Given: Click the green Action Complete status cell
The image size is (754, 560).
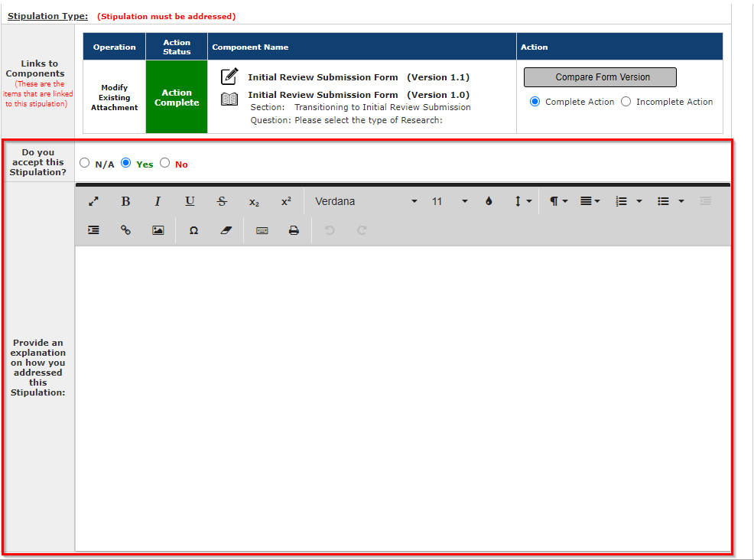Looking at the screenshot, I should point(177,96).
